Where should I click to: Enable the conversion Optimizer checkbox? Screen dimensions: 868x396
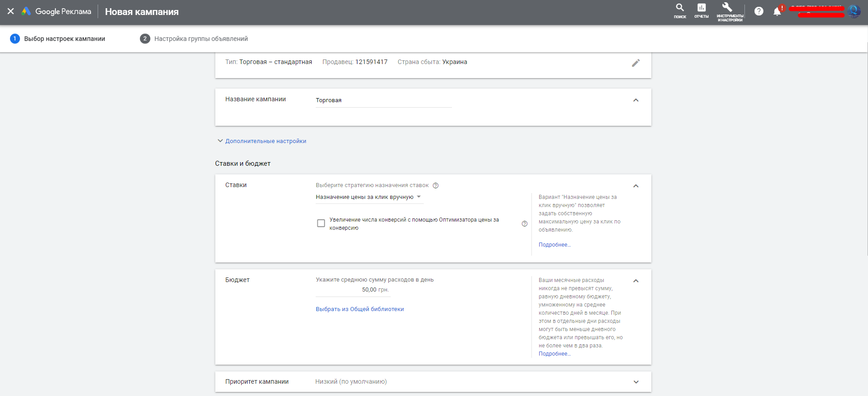321,223
